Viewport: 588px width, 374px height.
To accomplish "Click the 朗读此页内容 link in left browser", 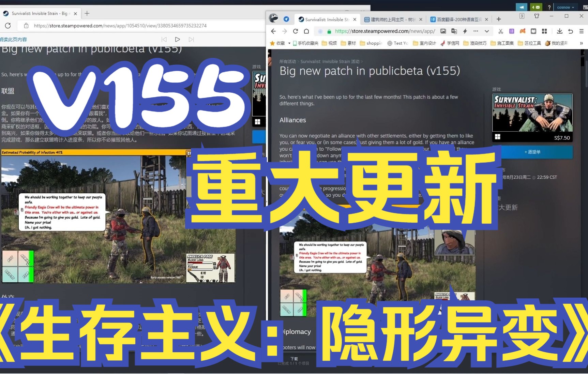I will coord(13,40).
